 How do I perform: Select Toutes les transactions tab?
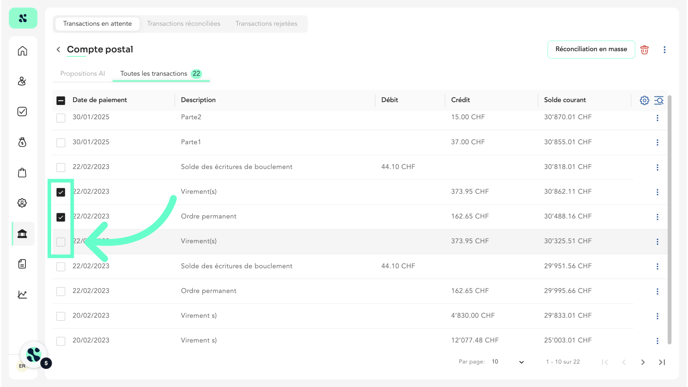161,74
